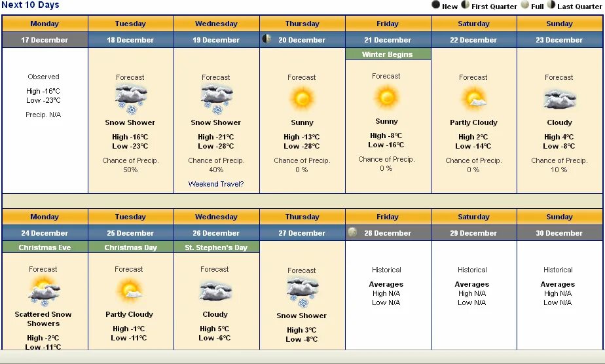Click Low -8°C on 27 December
This screenshot has width=605, height=364.
[x=302, y=339]
